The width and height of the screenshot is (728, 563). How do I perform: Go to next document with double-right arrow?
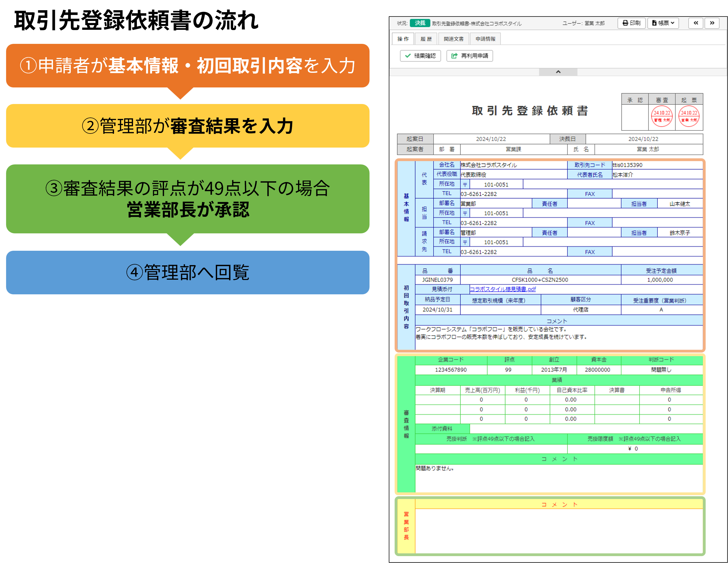pyautogui.click(x=712, y=23)
